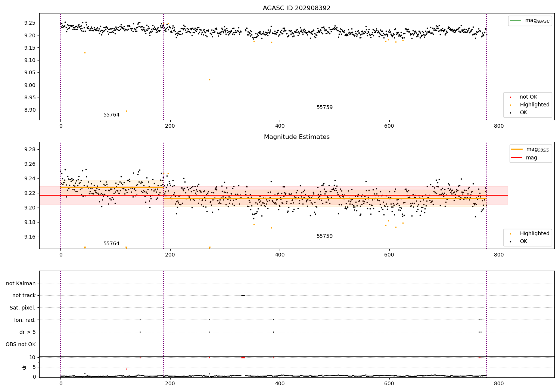Click the black 'not track' data points cluster
Screen dimensions: 560x392
tap(243, 295)
